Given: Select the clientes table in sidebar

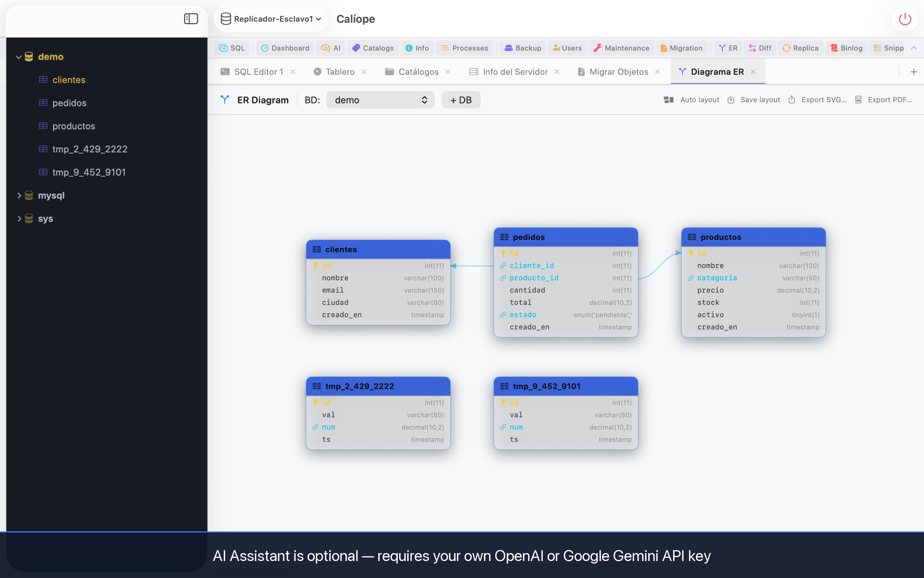Looking at the screenshot, I should (x=69, y=80).
